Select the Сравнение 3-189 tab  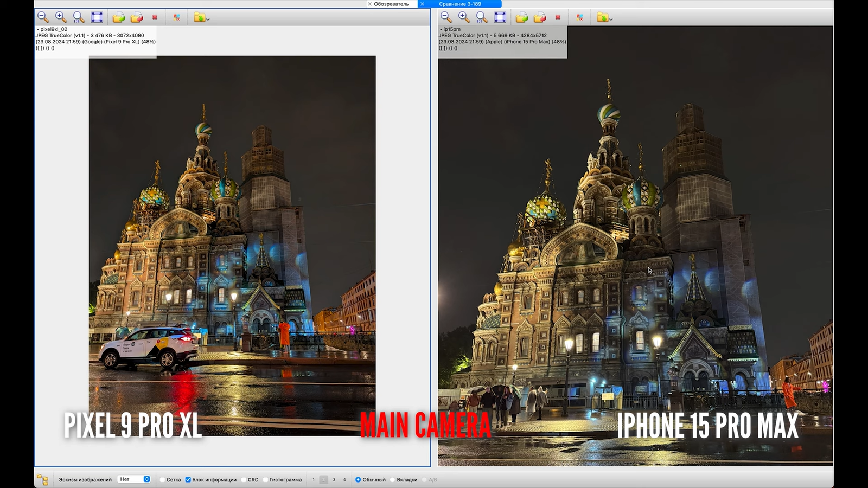click(460, 4)
